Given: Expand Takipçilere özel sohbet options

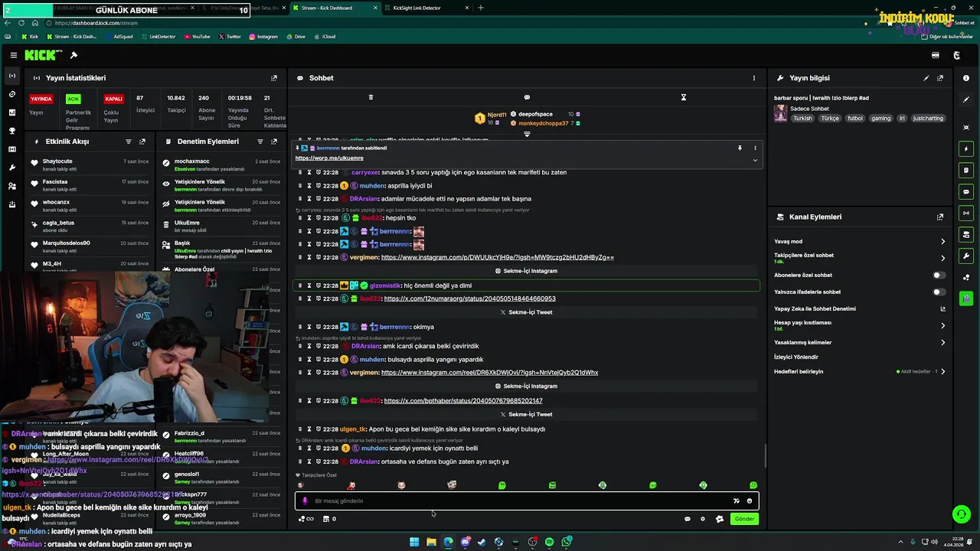Looking at the screenshot, I should [x=942, y=258].
